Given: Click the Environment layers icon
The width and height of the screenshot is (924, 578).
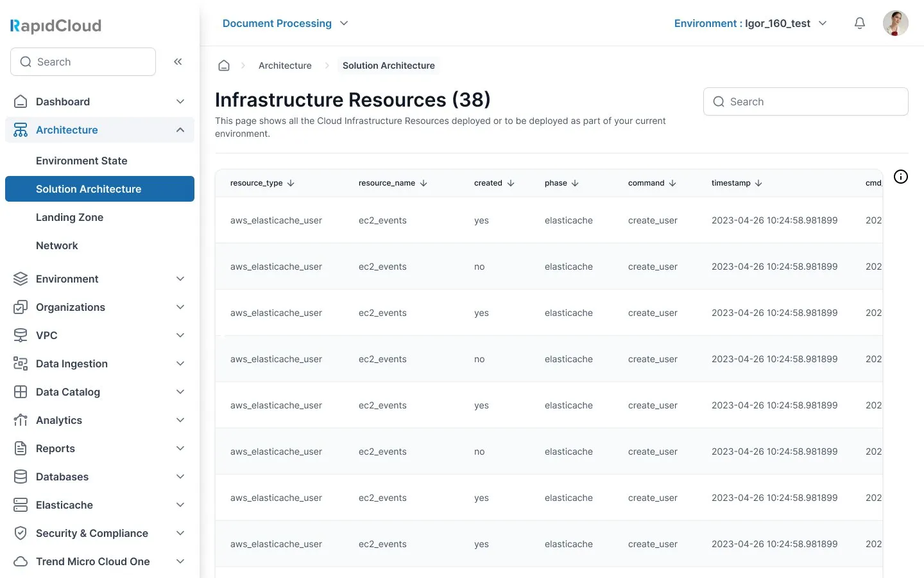Looking at the screenshot, I should click(x=21, y=279).
